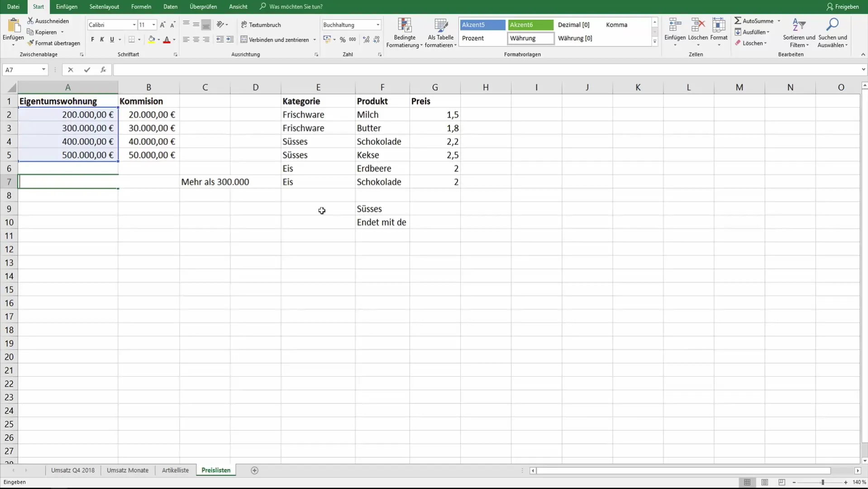This screenshot has height=489, width=868.
Task: Open the Daten ribbon tab
Action: [x=170, y=7]
